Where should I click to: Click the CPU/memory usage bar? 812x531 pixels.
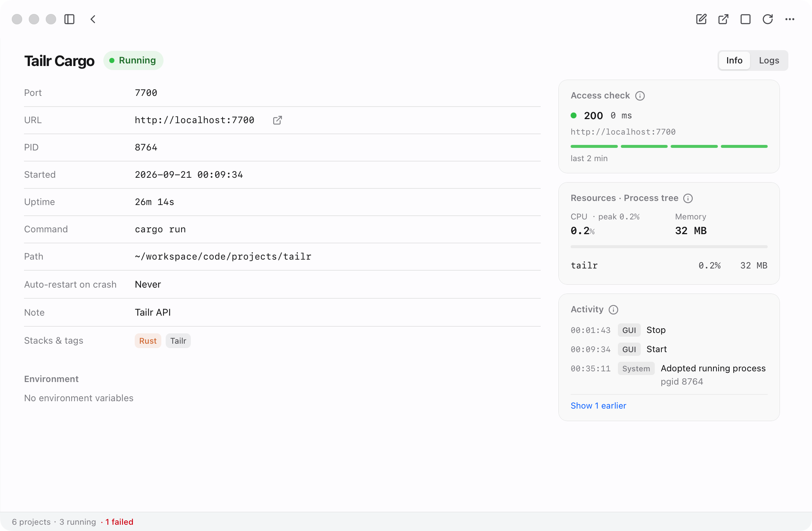click(669, 246)
